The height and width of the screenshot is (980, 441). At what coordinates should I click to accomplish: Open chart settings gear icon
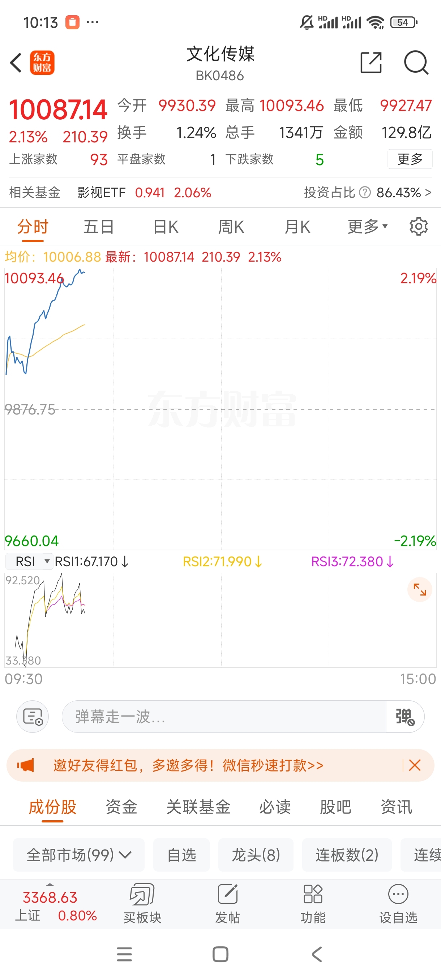pos(418,227)
